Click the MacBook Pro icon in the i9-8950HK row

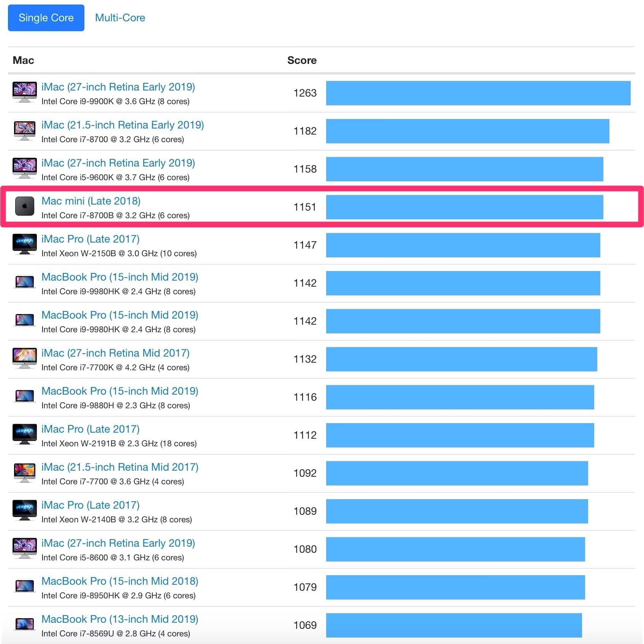tap(25, 586)
